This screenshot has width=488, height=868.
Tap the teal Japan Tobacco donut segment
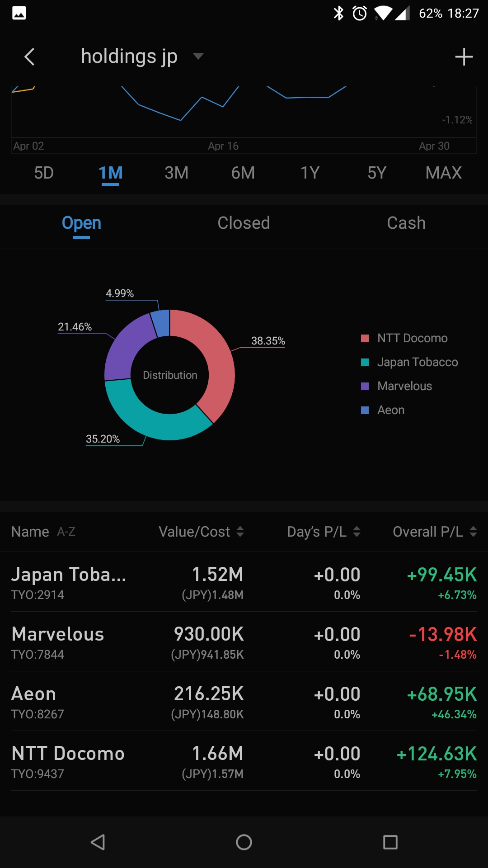(149, 420)
